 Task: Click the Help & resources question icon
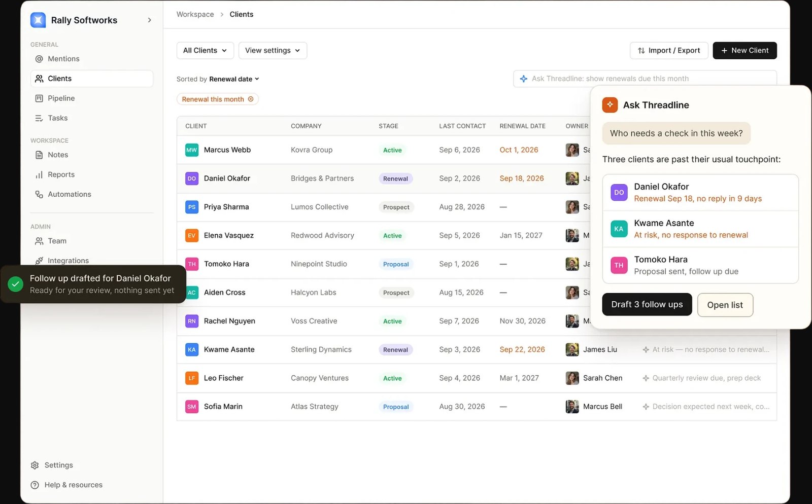[35, 485]
